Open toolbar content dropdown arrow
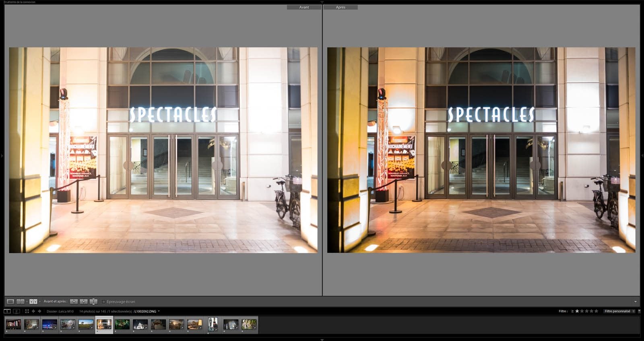Image resolution: width=644 pixels, height=341 pixels. pyautogui.click(x=636, y=302)
